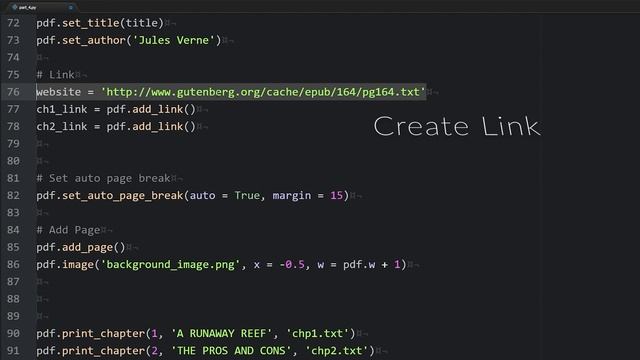Click the gutenberg.org URL string
The width and height of the screenshot is (640, 360).
coord(263,92)
